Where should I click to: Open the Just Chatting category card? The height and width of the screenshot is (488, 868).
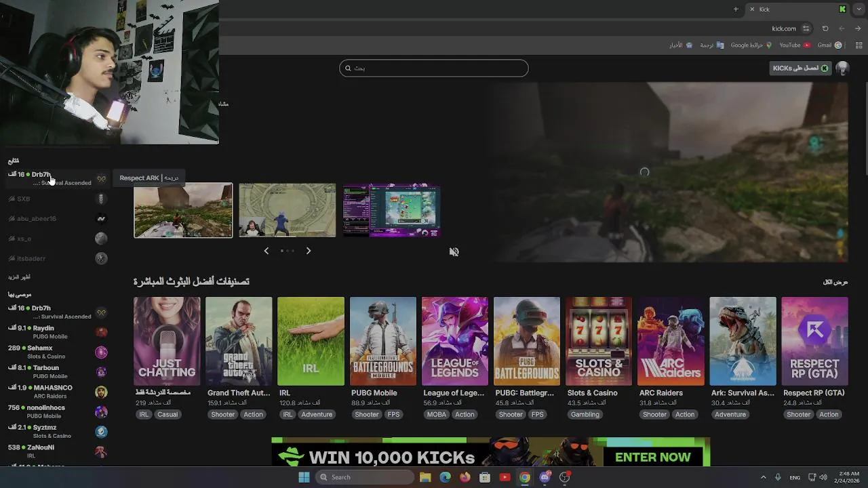click(x=167, y=341)
